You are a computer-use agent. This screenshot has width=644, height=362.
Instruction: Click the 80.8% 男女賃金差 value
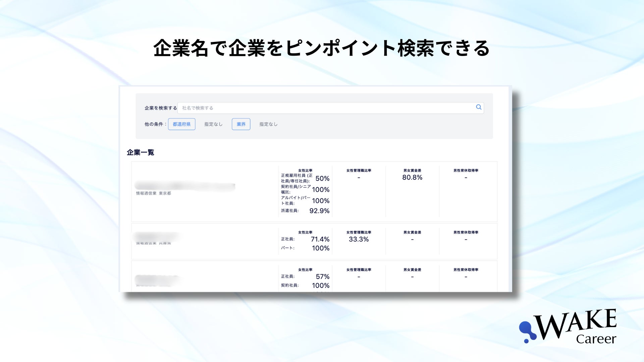click(412, 177)
